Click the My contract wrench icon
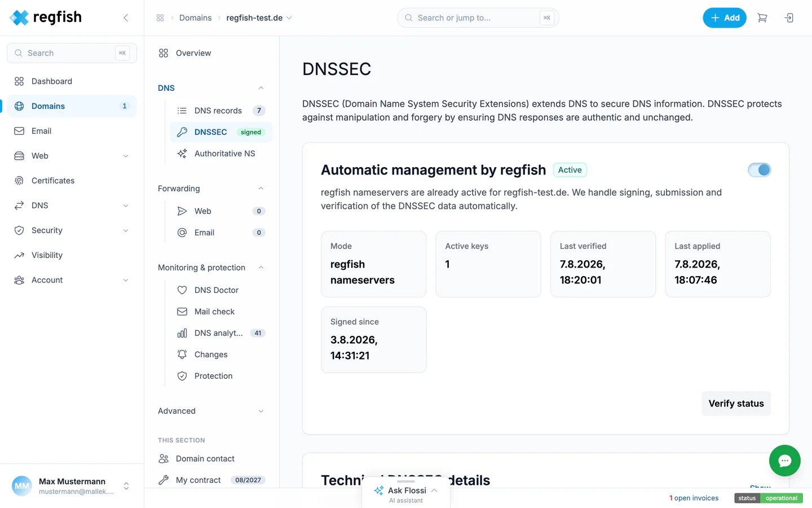Screen dimensions: 812x508 click(164, 480)
